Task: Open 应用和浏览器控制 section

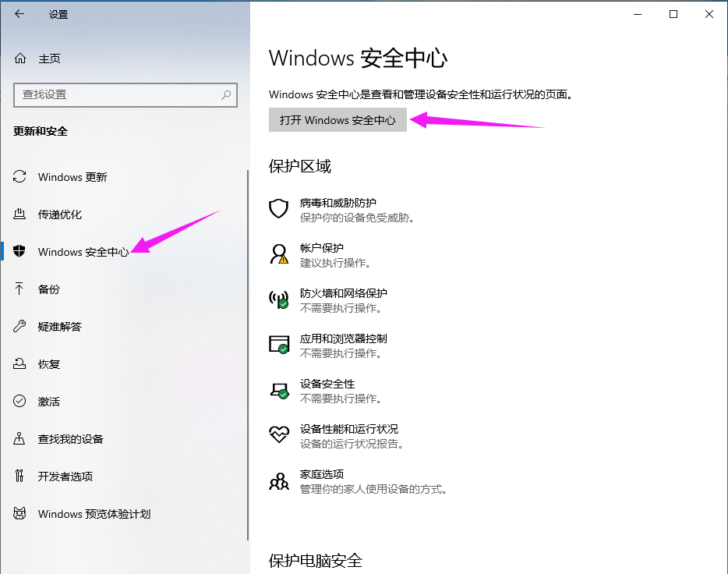Action: [x=328, y=345]
